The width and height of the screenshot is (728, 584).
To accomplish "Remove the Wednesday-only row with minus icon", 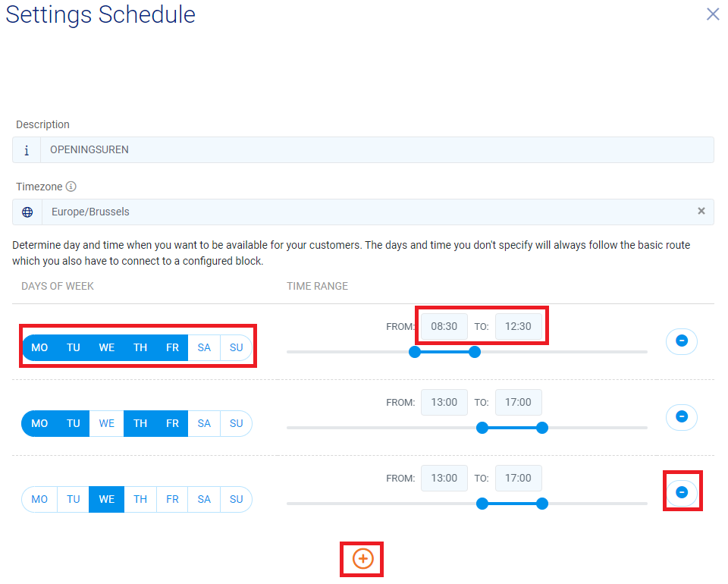I will point(681,492).
